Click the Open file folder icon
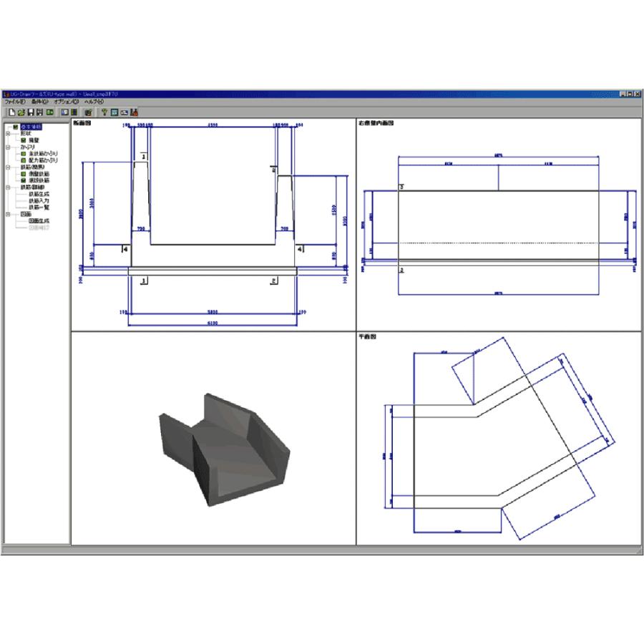The height and width of the screenshot is (644, 644). (21, 112)
